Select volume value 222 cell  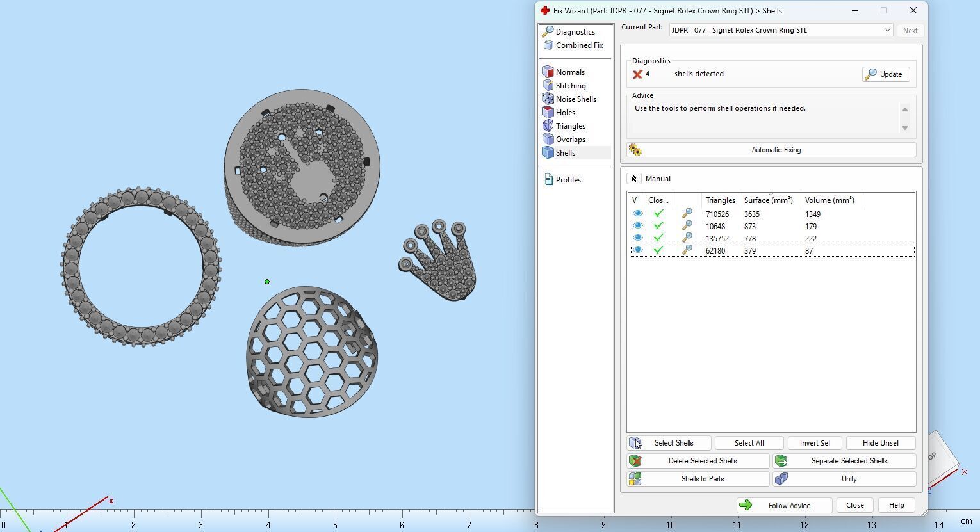(811, 239)
